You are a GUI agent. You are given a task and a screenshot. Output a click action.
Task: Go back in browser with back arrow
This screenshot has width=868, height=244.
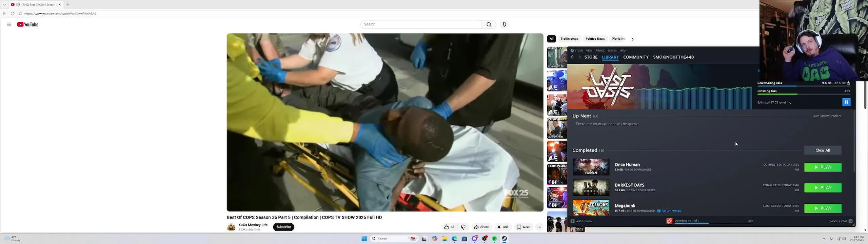4,14
